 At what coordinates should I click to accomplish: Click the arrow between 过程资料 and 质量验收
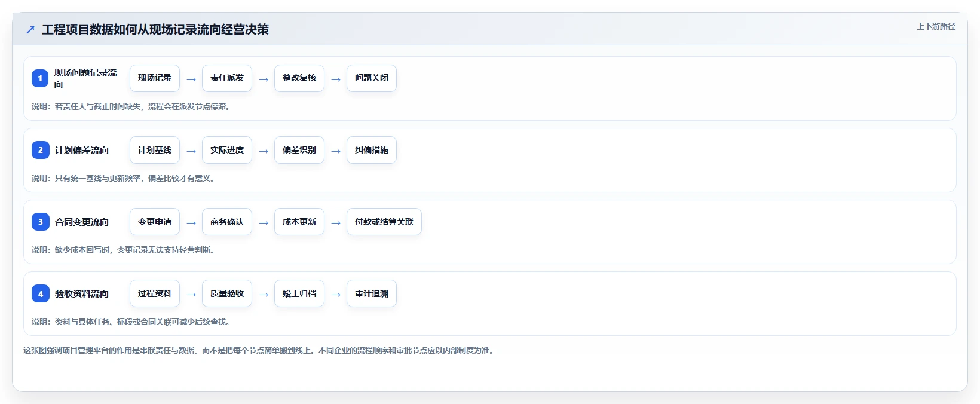click(191, 295)
